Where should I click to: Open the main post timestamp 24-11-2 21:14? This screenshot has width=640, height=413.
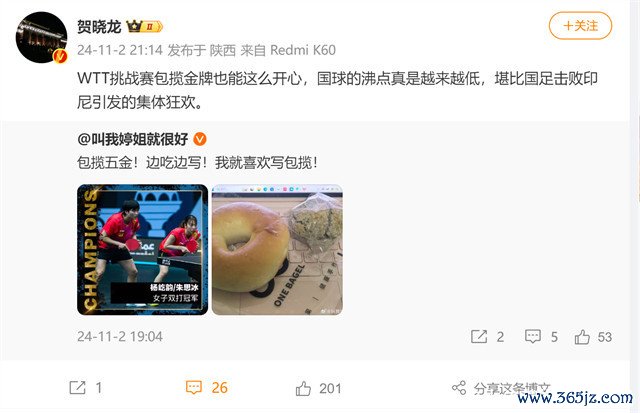[120, 50]
